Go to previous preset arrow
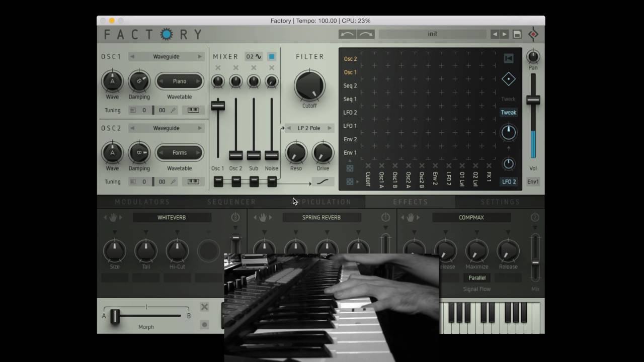This screenshot has height=362, width=644. pyautogui.click(x=495, y=34)
